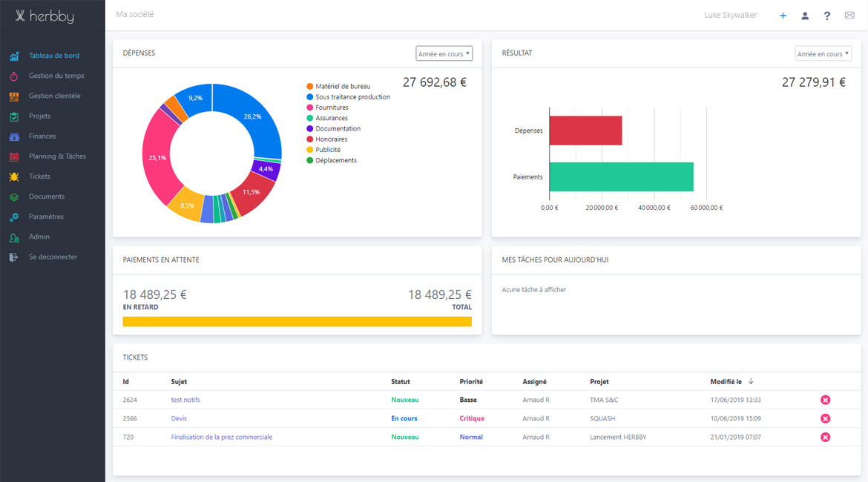868x482 pixels.
Task: Click the sort arrow beside Modifié le
Action: [752, 381]
